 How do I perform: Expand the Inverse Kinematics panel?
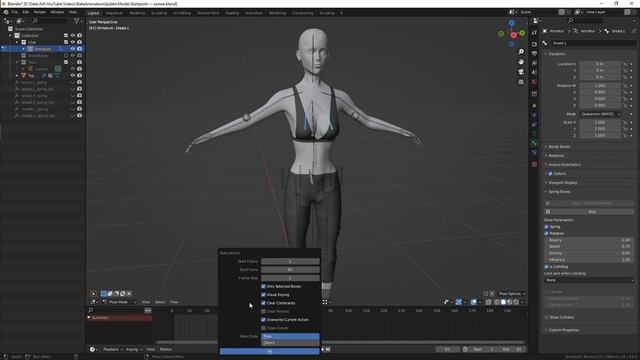click(x=563, y=164)
